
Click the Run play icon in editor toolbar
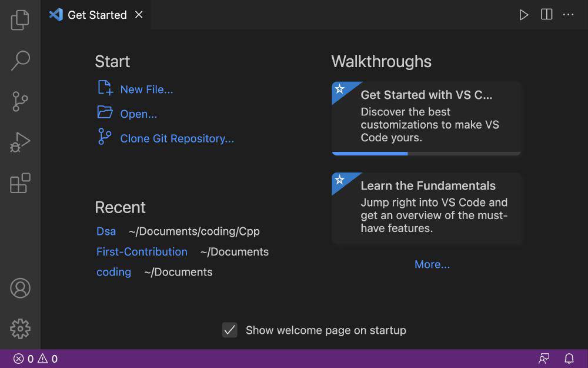pos(524,15)
